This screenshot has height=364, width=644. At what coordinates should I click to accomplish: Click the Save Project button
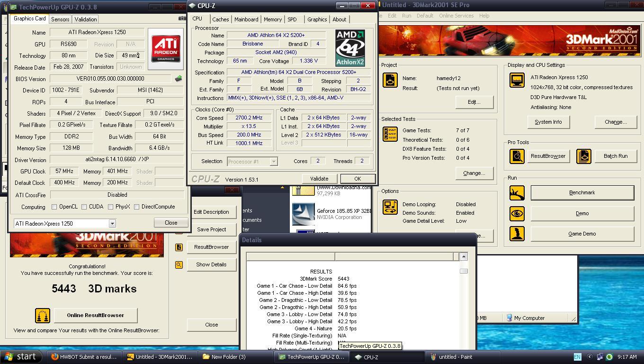pos(211,229)
